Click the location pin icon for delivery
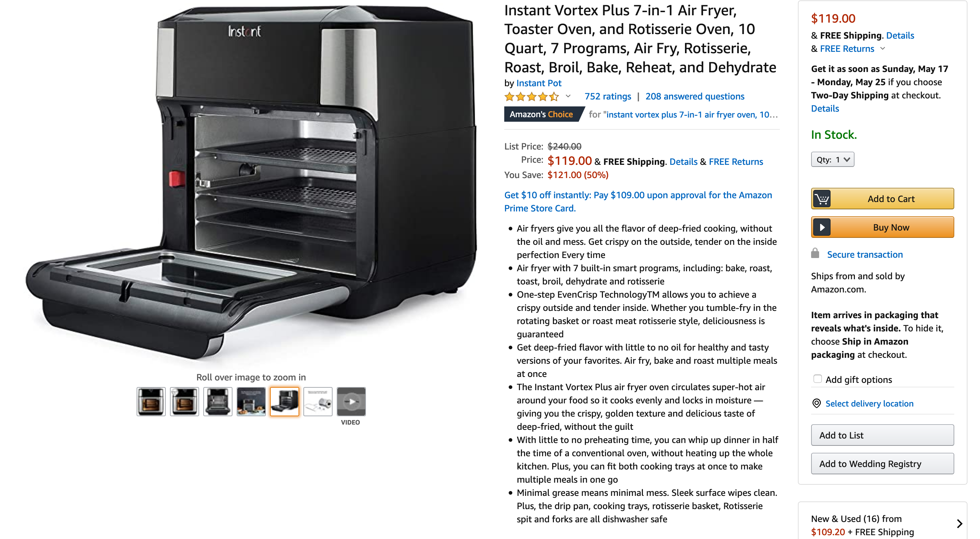980x539 pixels. [x=816, y=403]
